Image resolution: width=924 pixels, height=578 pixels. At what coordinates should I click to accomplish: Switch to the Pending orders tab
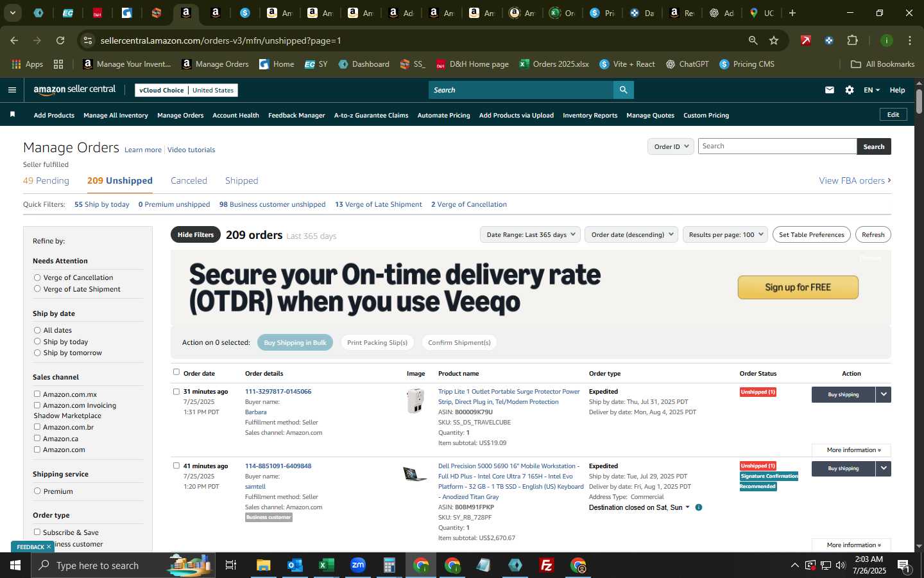click(x=46, y=180)
